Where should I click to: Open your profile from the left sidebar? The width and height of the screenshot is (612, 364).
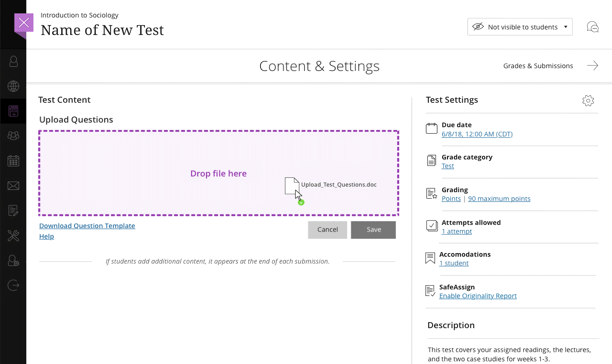[13, 62]
